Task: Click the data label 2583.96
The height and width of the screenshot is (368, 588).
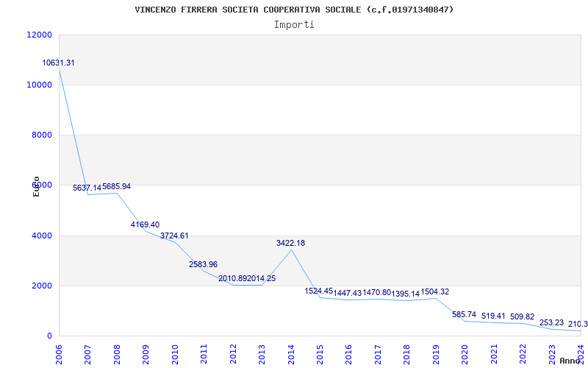Action: click(204, 264)
